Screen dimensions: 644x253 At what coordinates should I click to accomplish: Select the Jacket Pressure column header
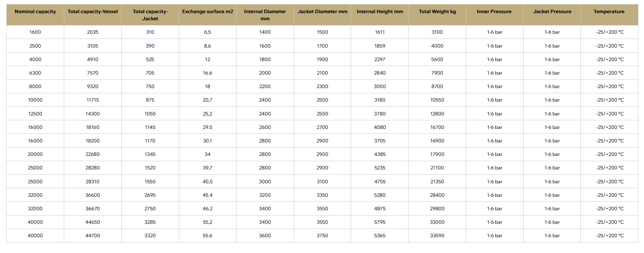coord(552,12)
